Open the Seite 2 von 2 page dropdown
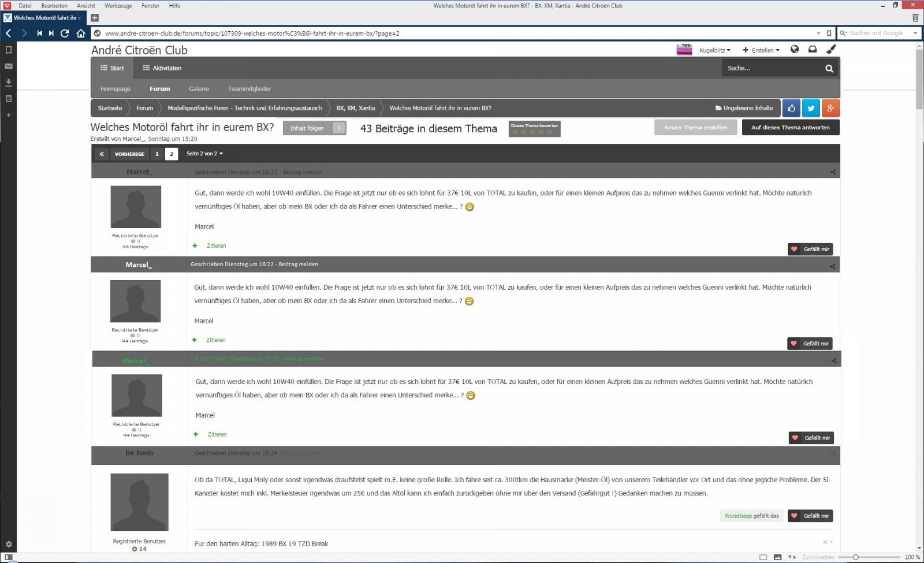 (x=204, y=154)
